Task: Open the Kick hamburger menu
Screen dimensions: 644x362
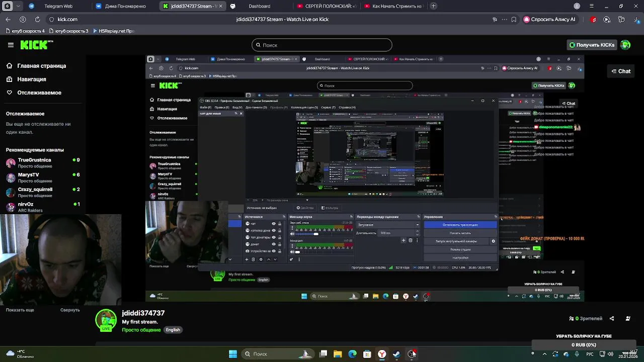Action: (x=11, y=45)
